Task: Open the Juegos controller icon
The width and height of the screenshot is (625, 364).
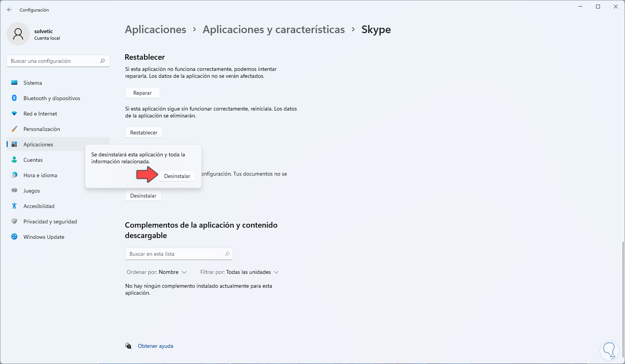Action: pyautogui.click(x=14, y=190)
